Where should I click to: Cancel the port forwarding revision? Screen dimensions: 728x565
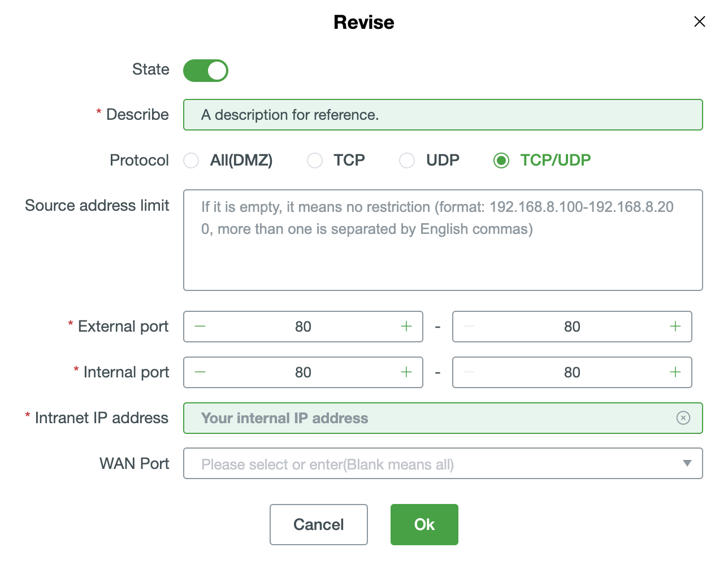click(x=319, y=524)
